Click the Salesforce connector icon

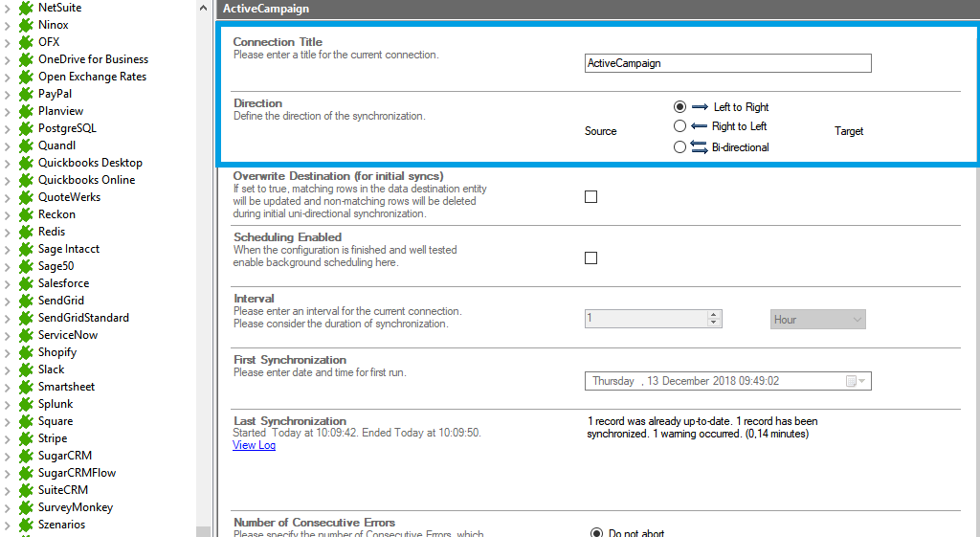pyautogui.click(x=26, y=283)
